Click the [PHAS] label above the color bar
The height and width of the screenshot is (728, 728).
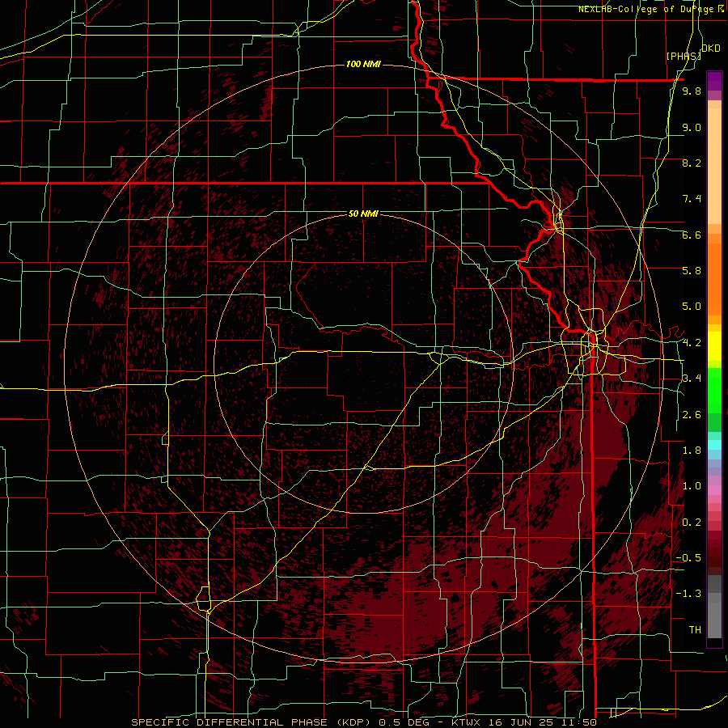683,56
